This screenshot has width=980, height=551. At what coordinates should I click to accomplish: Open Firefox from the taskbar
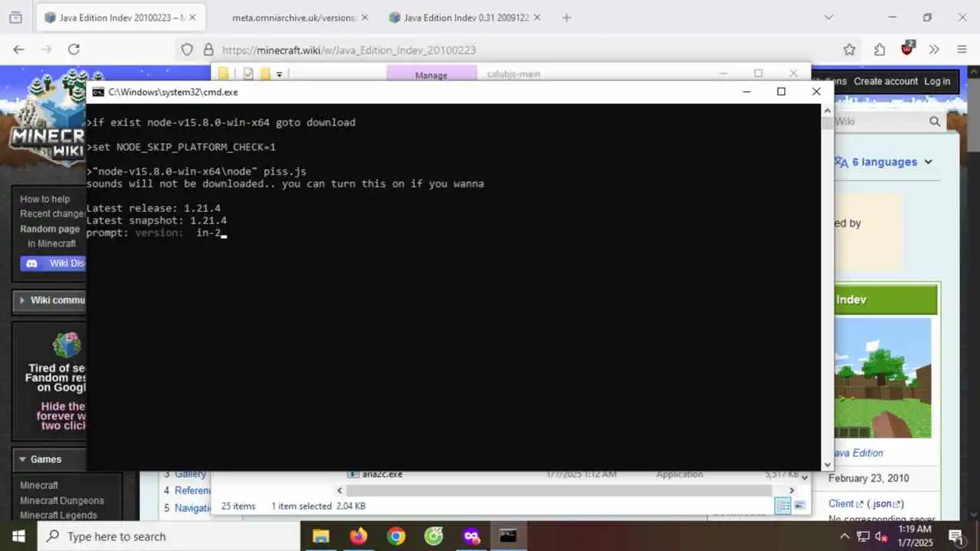pos(358,536)
